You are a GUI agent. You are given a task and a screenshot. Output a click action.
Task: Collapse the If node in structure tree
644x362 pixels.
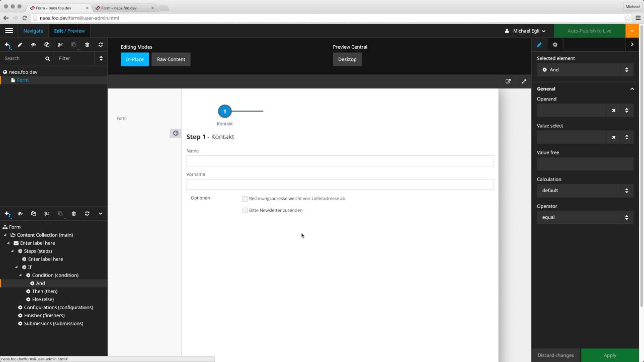click(x=17, y=267)
